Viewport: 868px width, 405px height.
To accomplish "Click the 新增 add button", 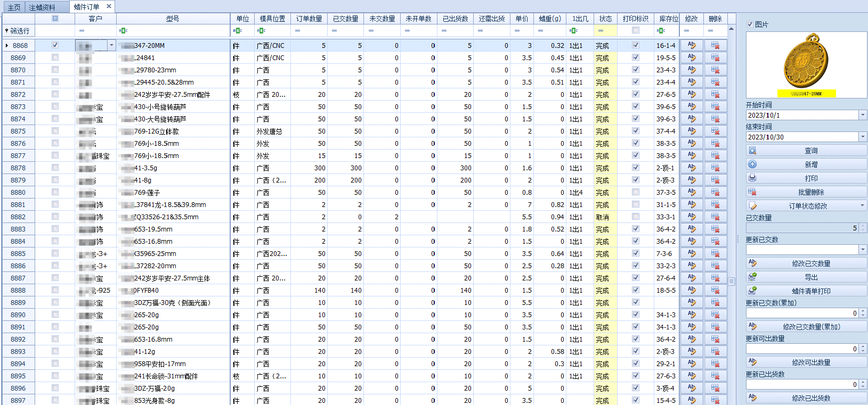I will [806, 164].
